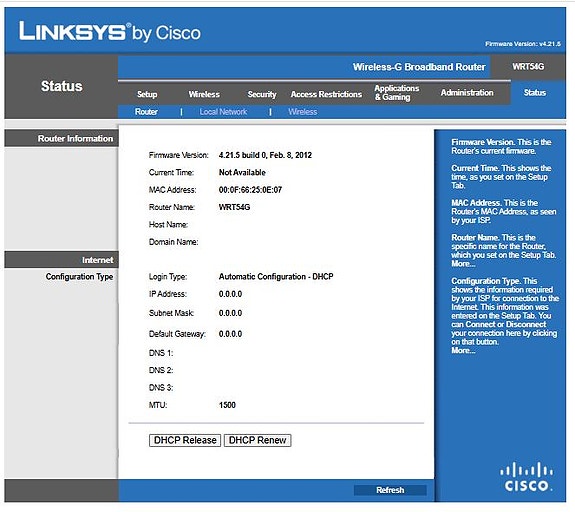
Task: Open the Local Network sub-tab
Action: (223, 111)
